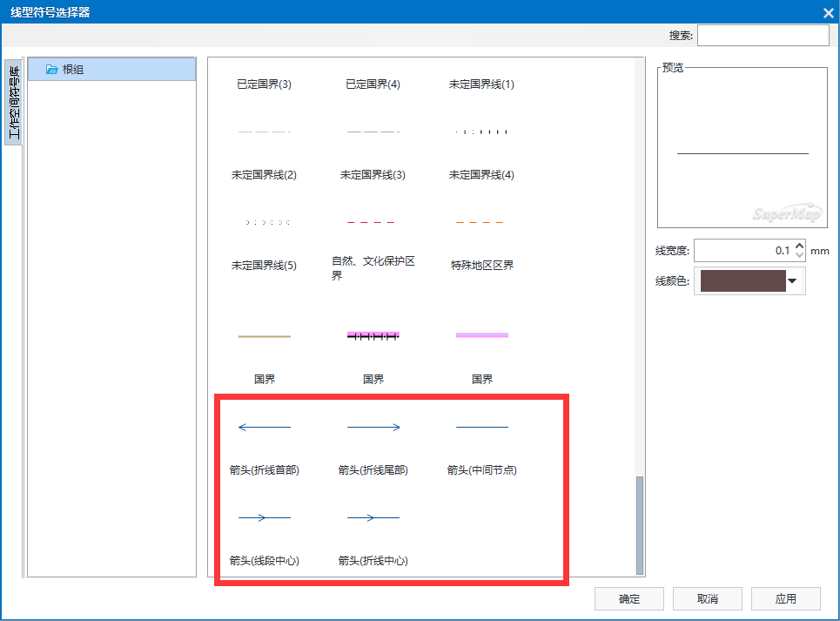Image resolution: width=840 pixels, height=621 pixels.
Task: Click the 确定 button to confirm
Action: point(629,599)
